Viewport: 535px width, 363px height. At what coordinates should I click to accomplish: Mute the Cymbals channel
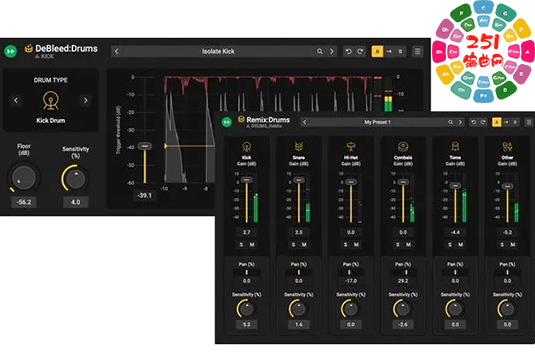pyautogui.click(x=408, y=245)
